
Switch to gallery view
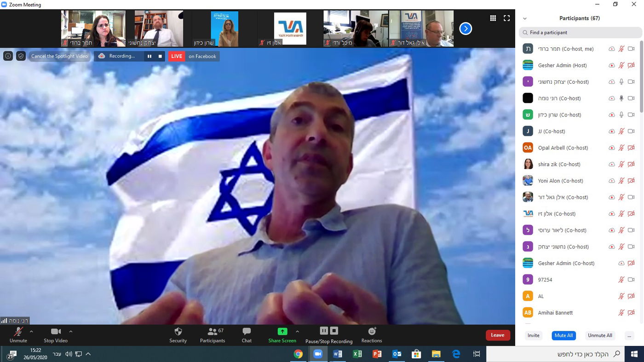[x=492, y=18]
